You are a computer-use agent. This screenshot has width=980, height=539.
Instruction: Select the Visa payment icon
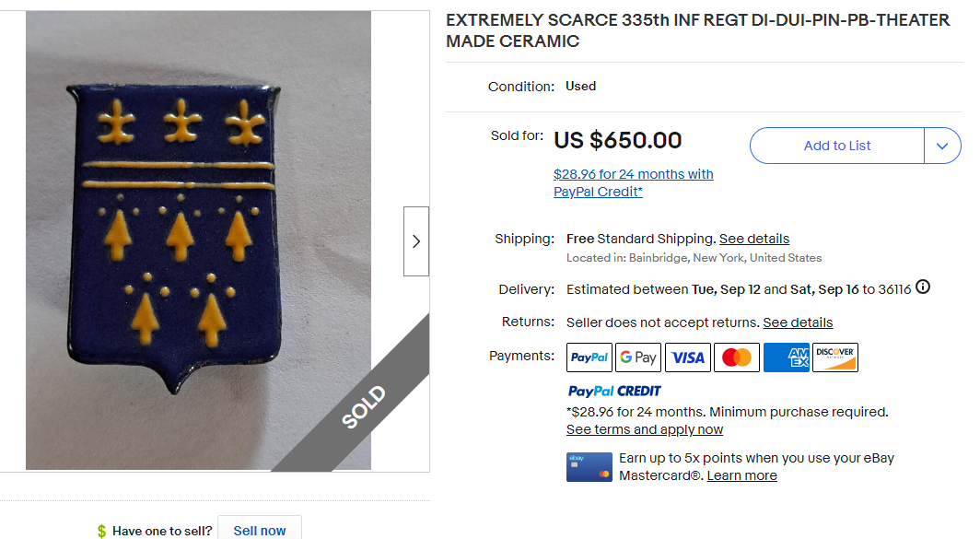tap(687, 357)
